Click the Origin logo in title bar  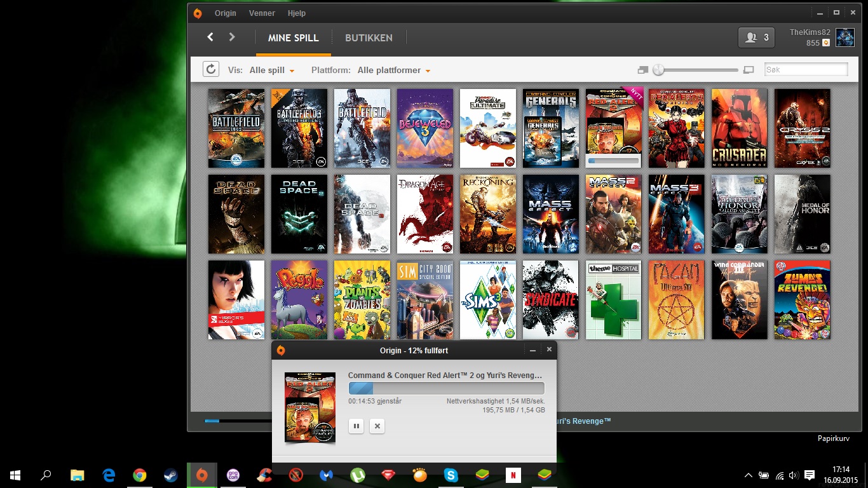coord(198,13)
